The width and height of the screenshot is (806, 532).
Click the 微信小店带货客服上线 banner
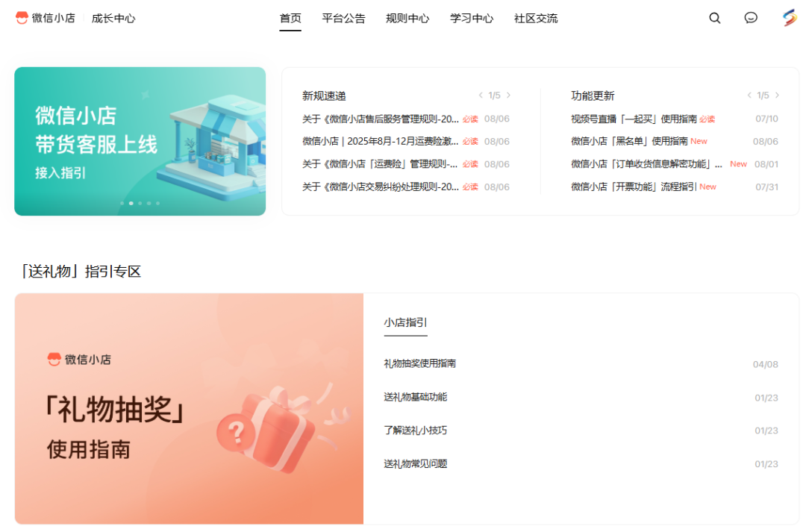[x=140, y=141]
